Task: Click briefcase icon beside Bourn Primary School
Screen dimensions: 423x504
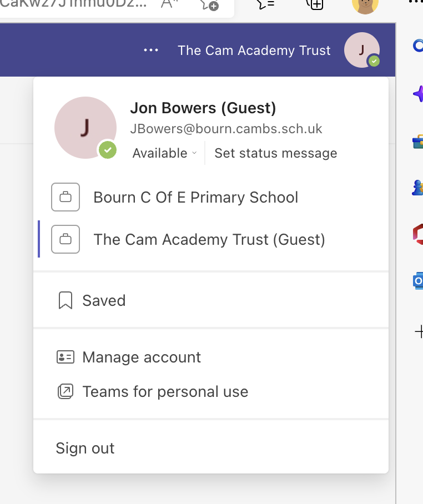Action: pos(66,197)
